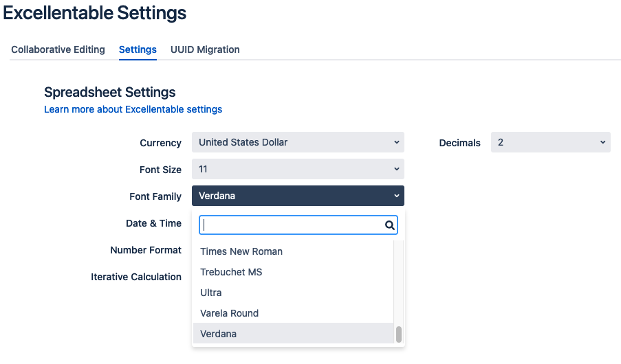
Task: Open the UUID Migration tab
Action: 205,49
